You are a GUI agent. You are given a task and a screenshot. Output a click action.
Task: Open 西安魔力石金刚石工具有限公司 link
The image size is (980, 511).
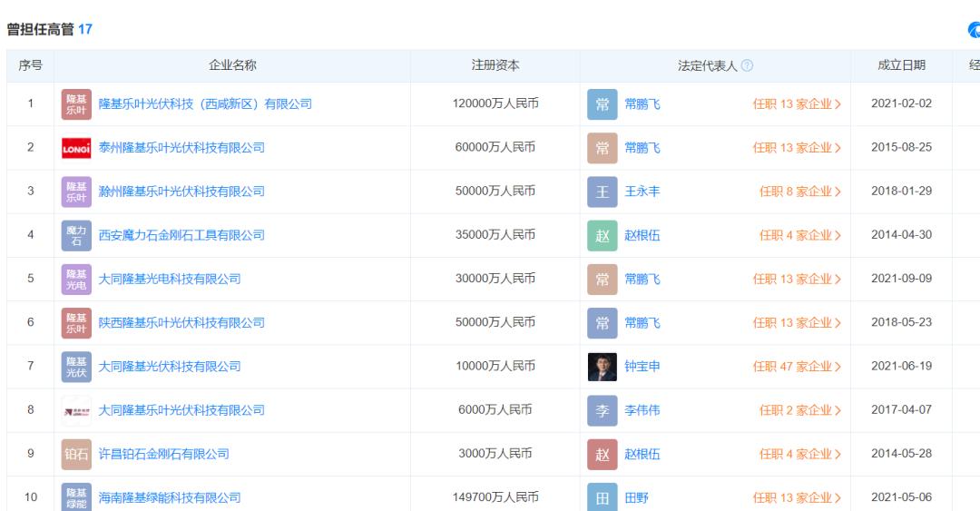[x=181, y=235]
